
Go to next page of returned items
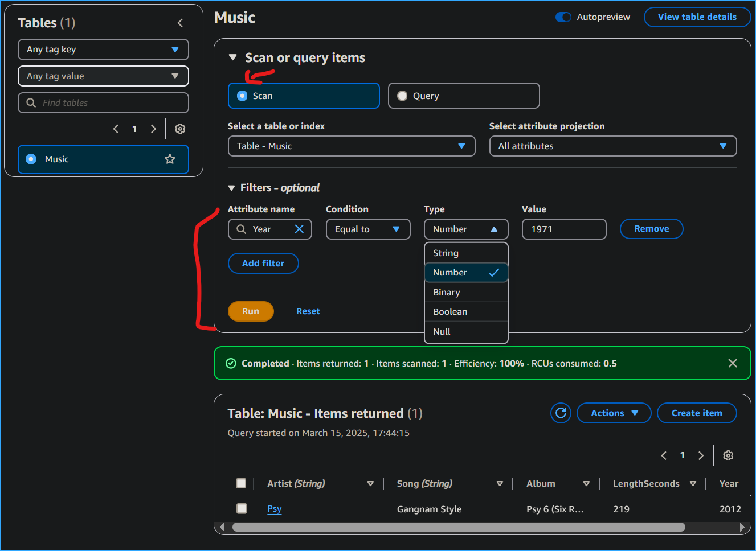pos(701,455)
